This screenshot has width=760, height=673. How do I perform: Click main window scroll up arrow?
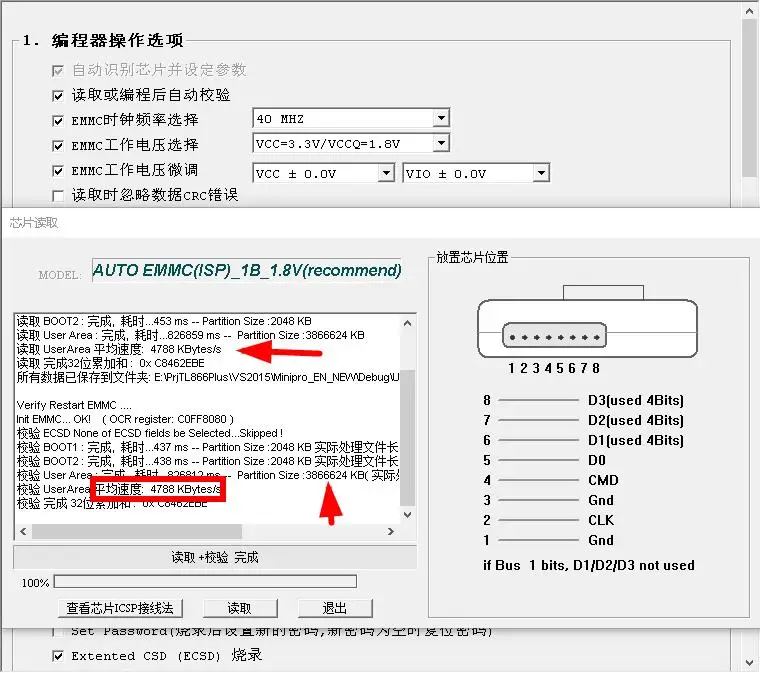(x=749, y=12)
